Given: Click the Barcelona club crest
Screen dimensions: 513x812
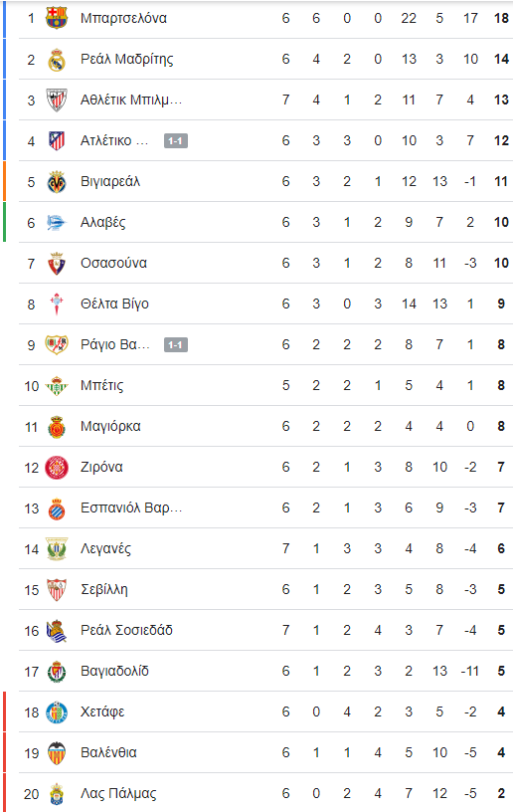Looking at the screenshot, I should point(57,18).
